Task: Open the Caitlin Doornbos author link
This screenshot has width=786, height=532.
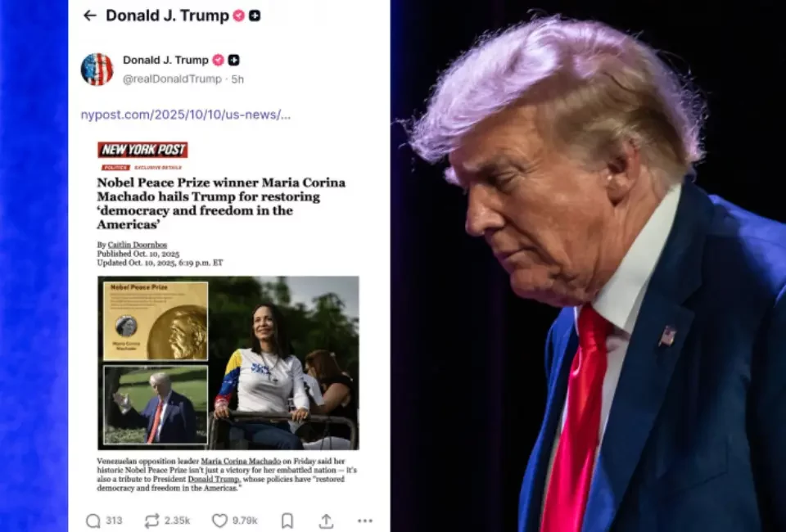Action: point(138,245)
